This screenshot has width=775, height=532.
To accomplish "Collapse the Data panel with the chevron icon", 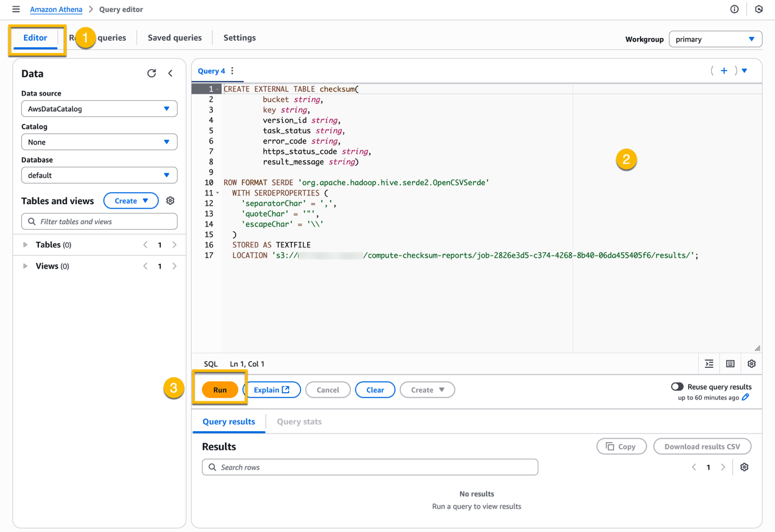I will 170,73.
